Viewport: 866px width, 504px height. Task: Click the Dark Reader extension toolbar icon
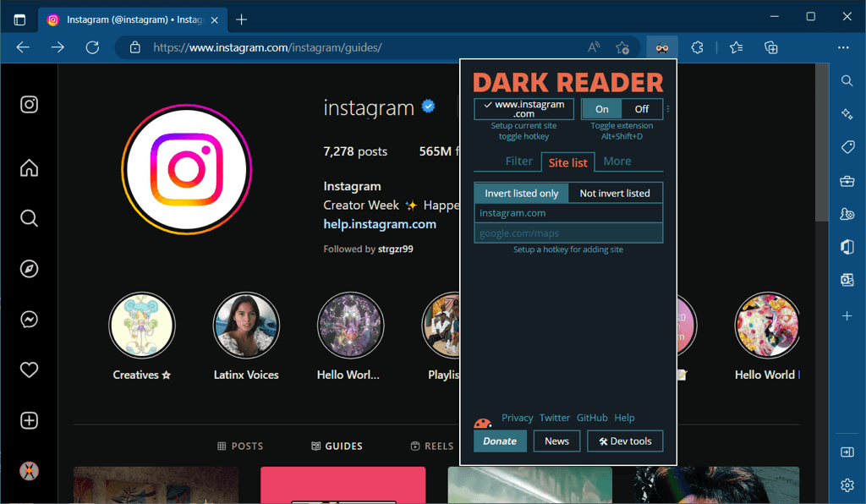[x=662, y=48]
